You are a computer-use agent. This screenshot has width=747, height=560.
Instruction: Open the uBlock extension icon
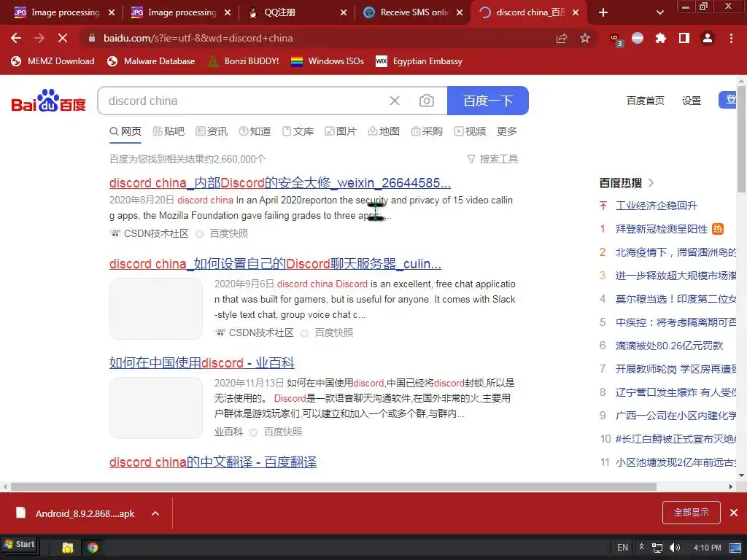616,39
